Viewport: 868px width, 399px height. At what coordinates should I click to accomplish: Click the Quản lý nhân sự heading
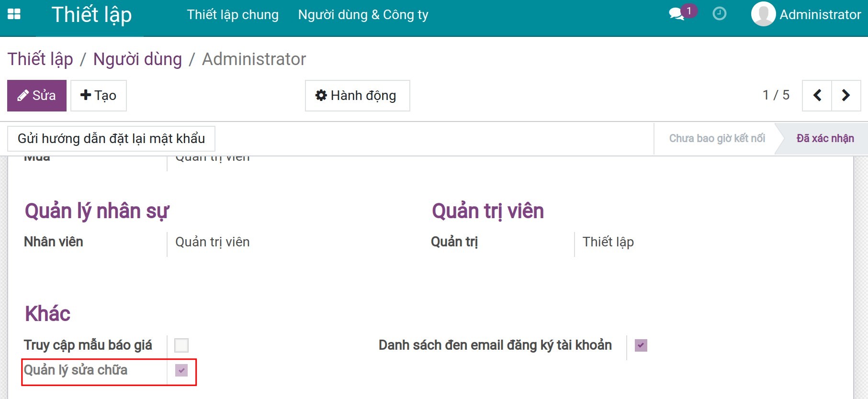pos(97,211)
